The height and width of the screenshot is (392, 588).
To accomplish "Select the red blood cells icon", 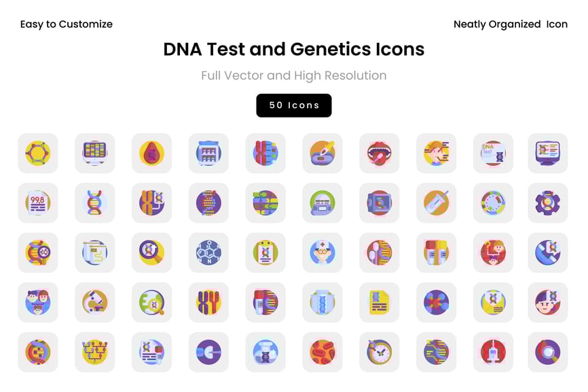I will tap(323, 351).
